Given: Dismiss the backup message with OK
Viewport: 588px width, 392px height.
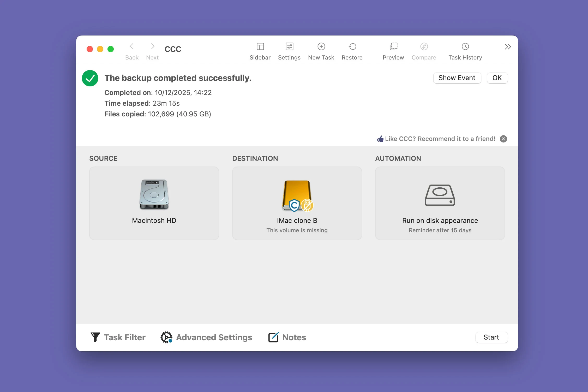Looking at the screenshot, I should (497, 78).
